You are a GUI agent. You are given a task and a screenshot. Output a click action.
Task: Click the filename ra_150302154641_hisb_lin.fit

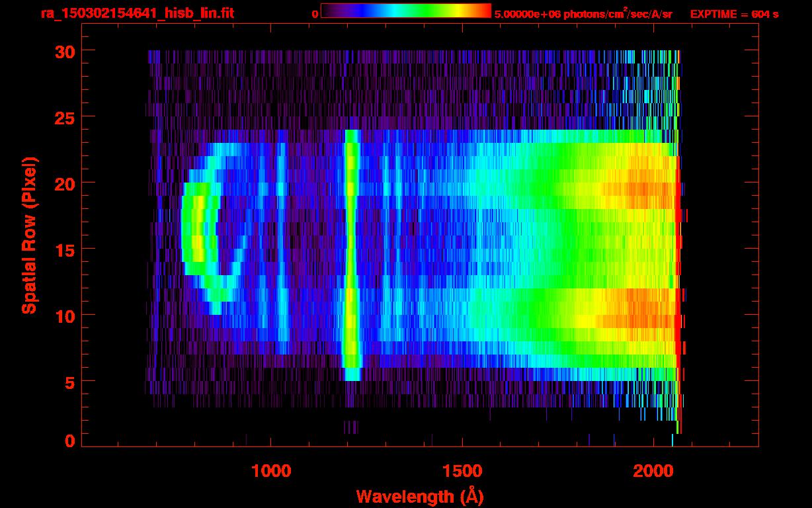tap(137, 13)
